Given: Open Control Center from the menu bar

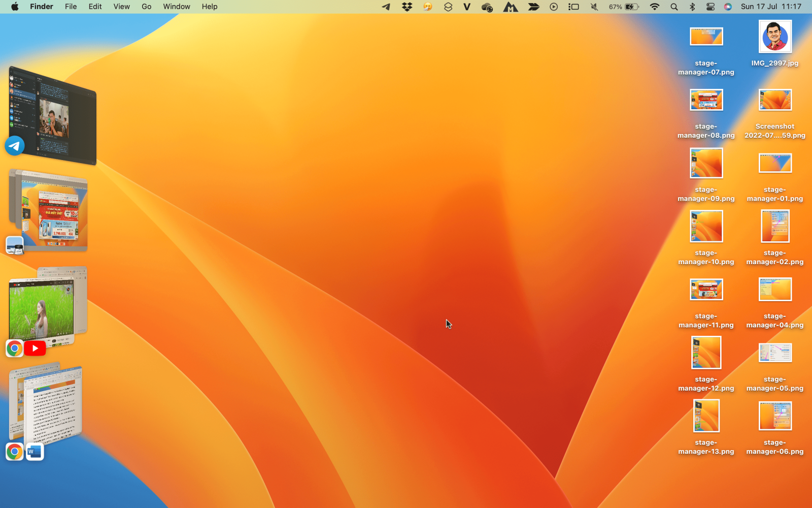Looking at the screenshot, I should pyautogui.click(x=710, y=7).
